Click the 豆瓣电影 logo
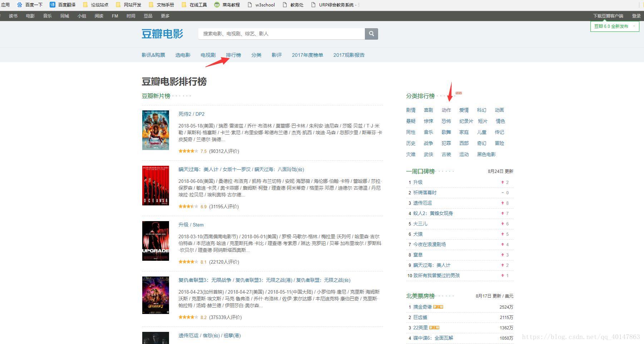 tap(162, 34)
